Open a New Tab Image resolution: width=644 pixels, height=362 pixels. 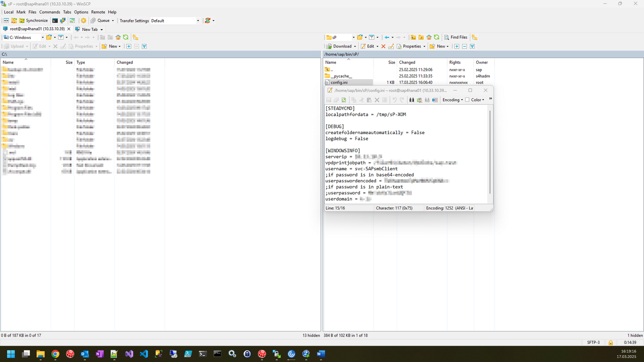click(x=89, y=29)
